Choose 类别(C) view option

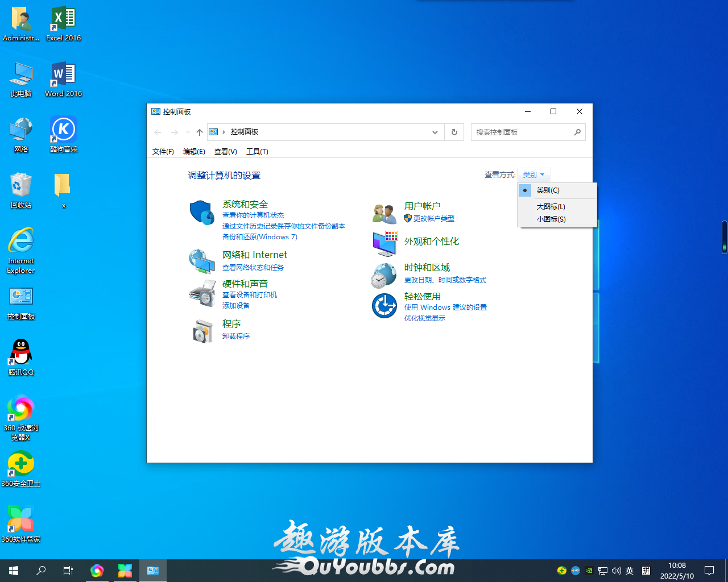tap(557, 190)
